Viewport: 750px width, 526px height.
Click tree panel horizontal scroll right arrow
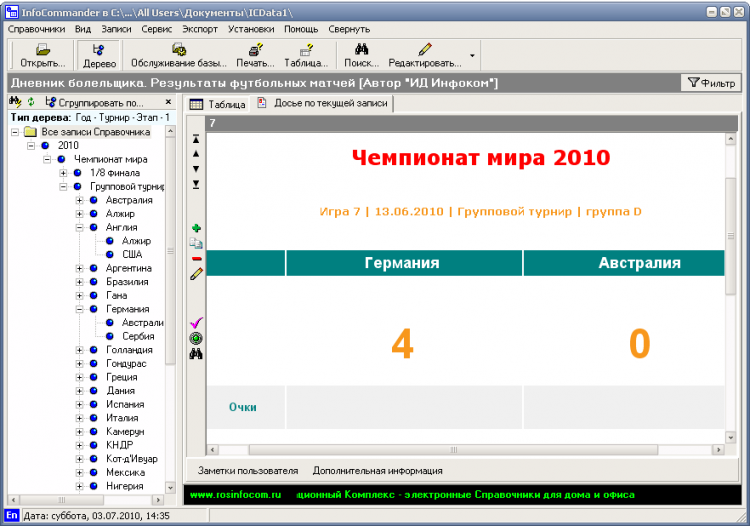(158, 500)
